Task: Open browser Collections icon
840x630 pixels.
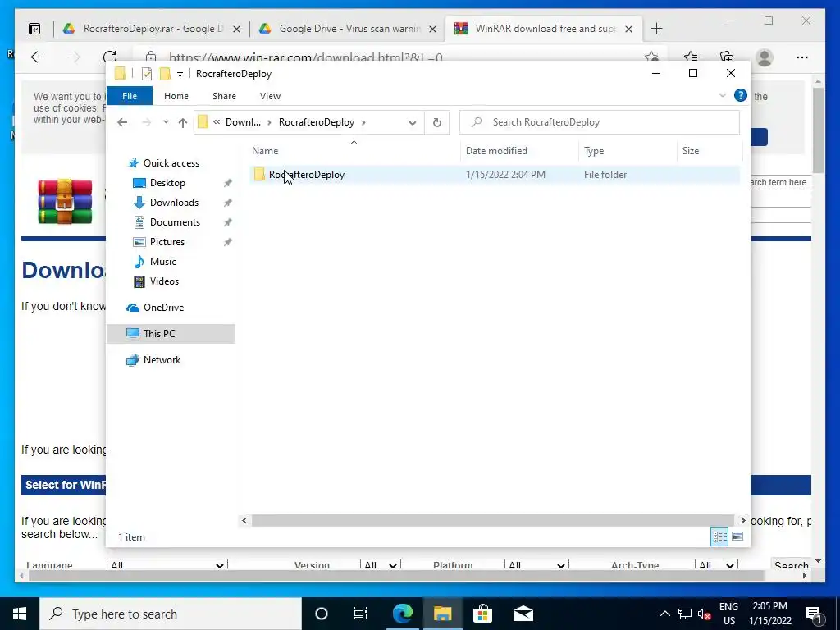Action: click(x=727, y=57)
